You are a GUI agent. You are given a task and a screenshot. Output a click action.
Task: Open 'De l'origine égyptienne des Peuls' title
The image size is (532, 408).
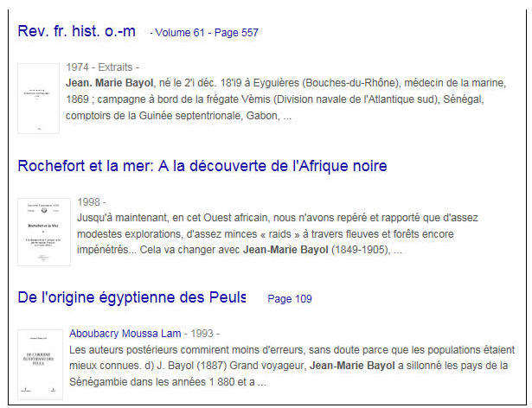click(x=131, y=297)
